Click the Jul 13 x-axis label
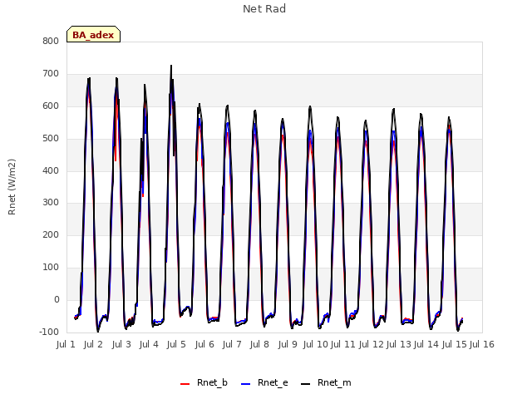The height and width of the screenshot is (399, 532). pyautogui.click(x=399, y=344)
